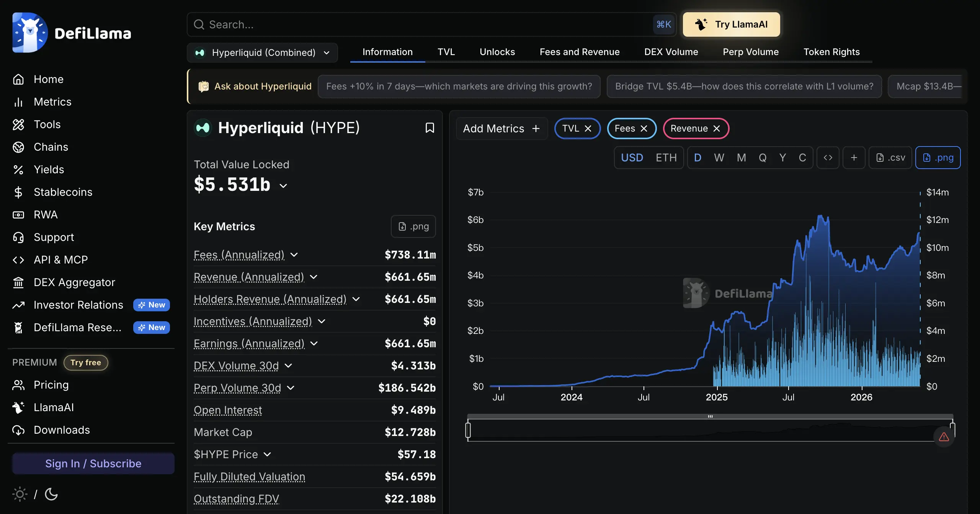Screen dimensions: 980x514
Task: Expand Total Value Locked breakdown chevron
Action: pyautogui.click(x=283, y=186)
